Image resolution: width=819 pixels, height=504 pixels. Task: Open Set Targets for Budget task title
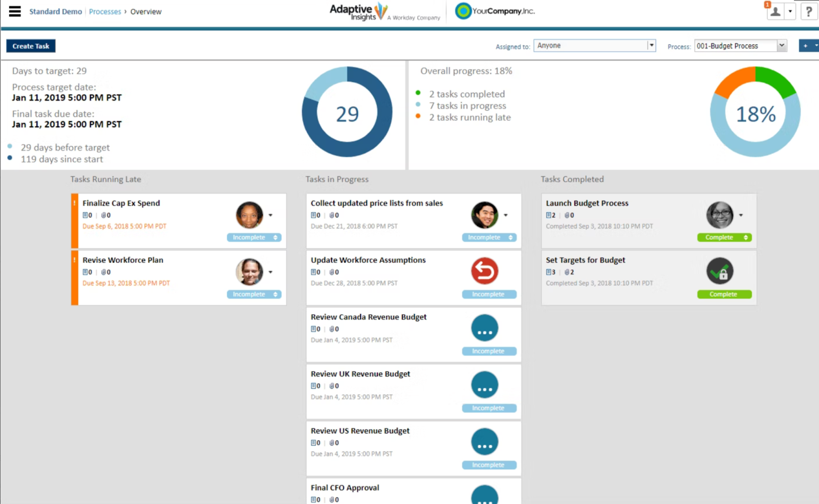pos(586,260)
